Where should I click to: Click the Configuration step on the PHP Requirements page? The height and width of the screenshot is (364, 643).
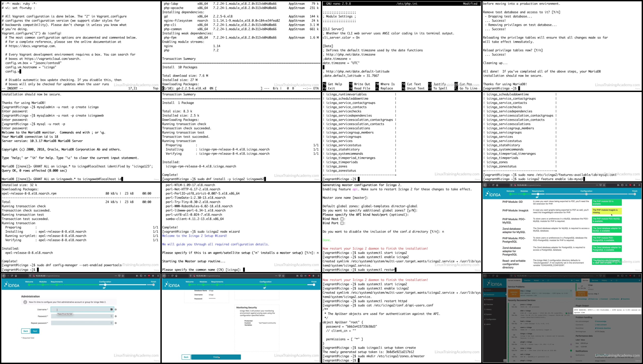point(587,192)
